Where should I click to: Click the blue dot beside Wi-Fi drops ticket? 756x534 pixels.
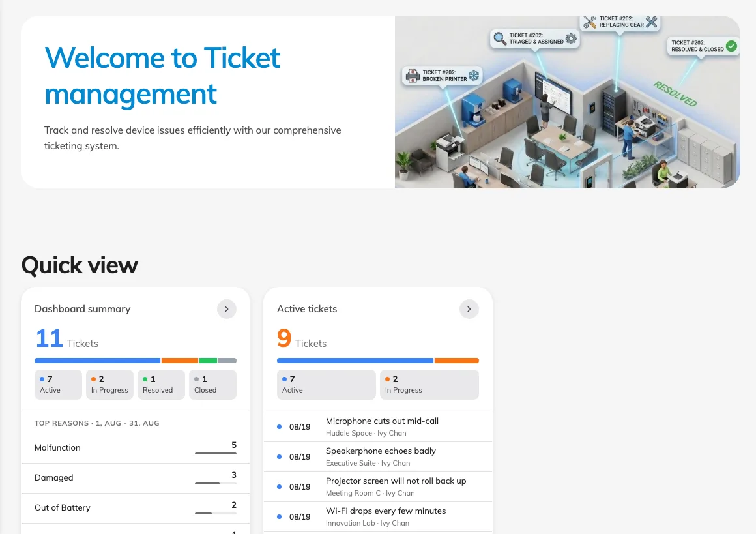click(x=279, y=516)
